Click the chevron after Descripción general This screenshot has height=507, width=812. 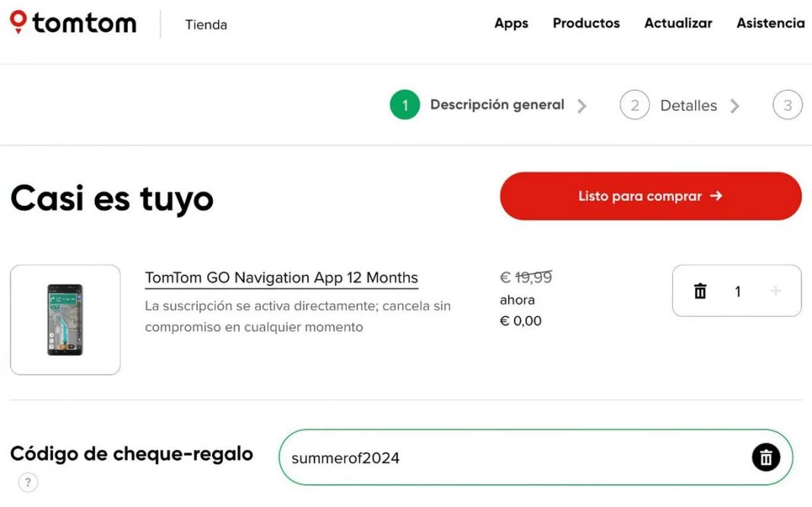(582, 106)
